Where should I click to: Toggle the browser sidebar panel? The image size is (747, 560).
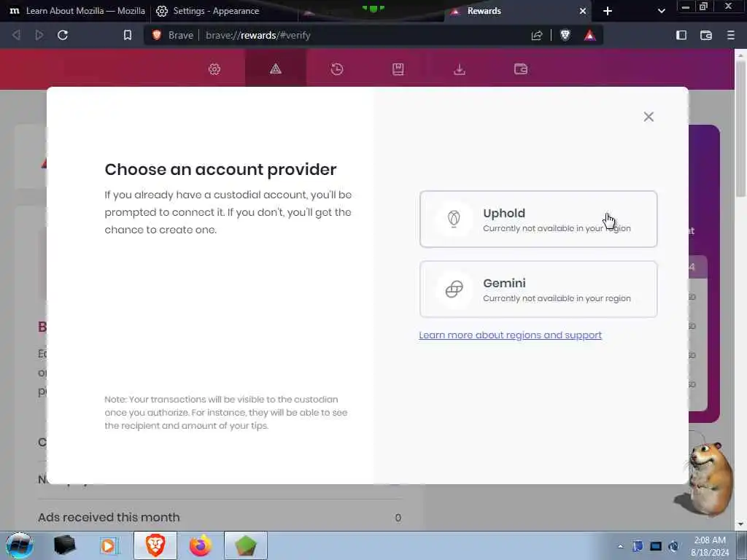[x=681, y=35]
